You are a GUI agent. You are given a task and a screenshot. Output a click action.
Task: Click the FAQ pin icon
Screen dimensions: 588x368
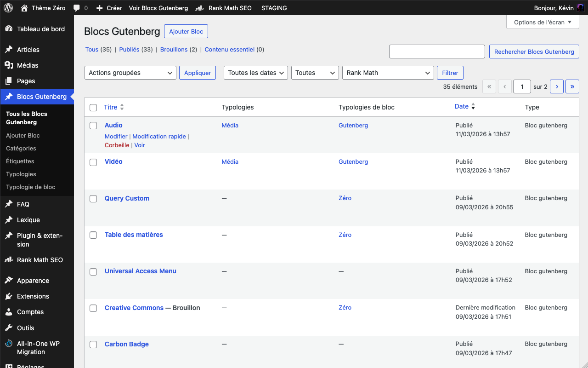pos(9,204)
